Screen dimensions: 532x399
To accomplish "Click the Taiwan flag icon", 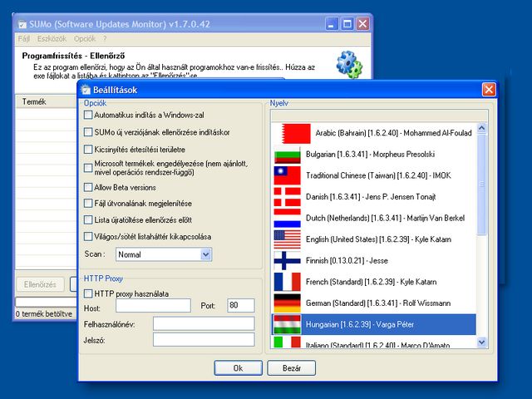I will click(x=287, y=175).
